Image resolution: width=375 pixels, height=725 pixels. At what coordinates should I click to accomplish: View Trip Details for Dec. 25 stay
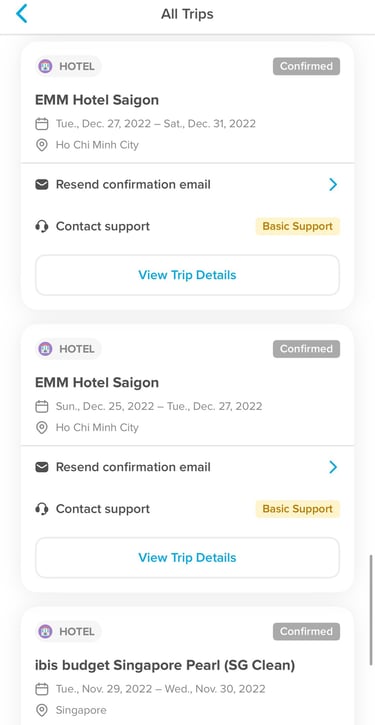tap(187, 558)
